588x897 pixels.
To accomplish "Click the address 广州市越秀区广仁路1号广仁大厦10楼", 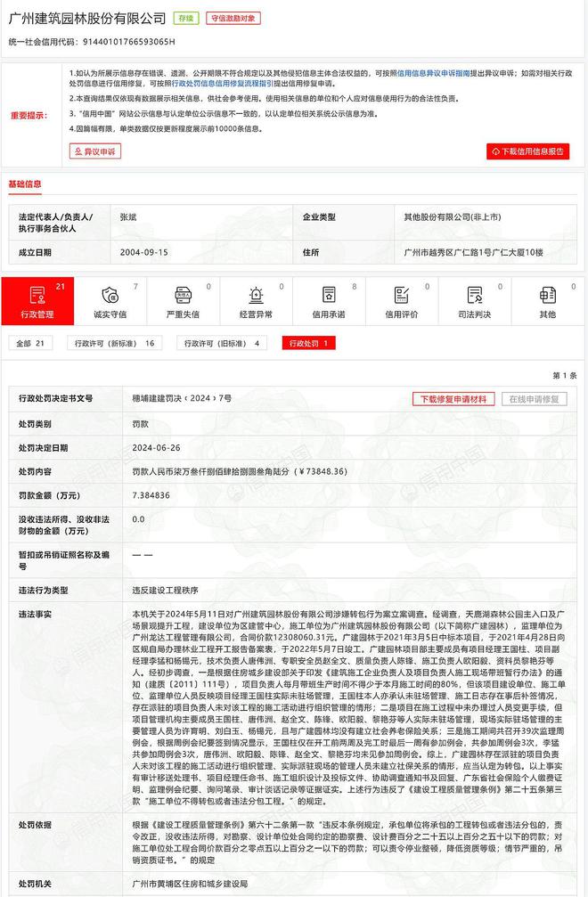I will 474,252.
